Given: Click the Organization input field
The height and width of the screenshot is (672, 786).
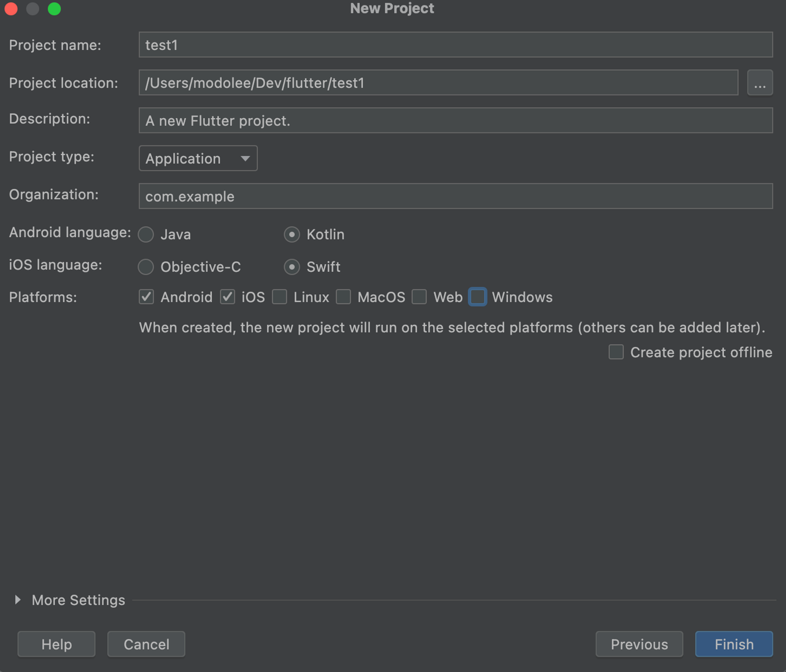Looking at the screenshot, I should 455,196.
